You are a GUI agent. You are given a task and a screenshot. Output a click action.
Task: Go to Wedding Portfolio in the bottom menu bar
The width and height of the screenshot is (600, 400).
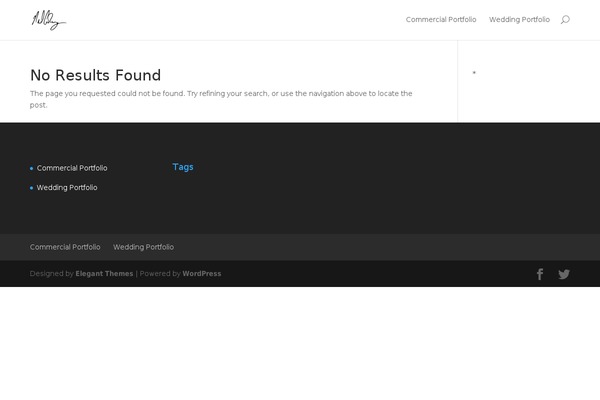[x=143, y=247]
